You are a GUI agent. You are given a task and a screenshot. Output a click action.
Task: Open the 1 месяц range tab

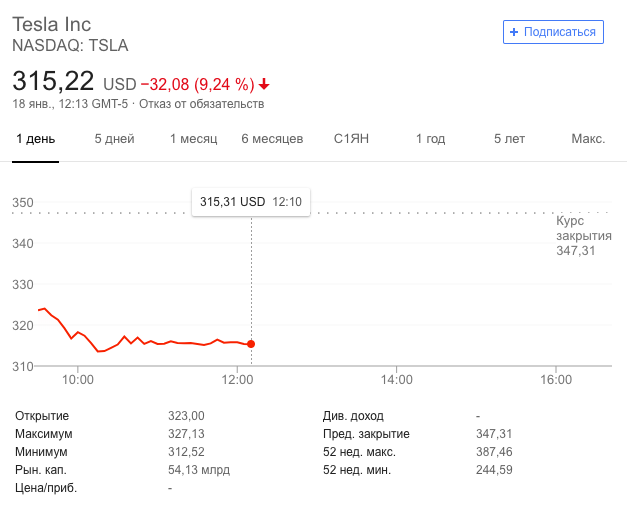[193, 139]
